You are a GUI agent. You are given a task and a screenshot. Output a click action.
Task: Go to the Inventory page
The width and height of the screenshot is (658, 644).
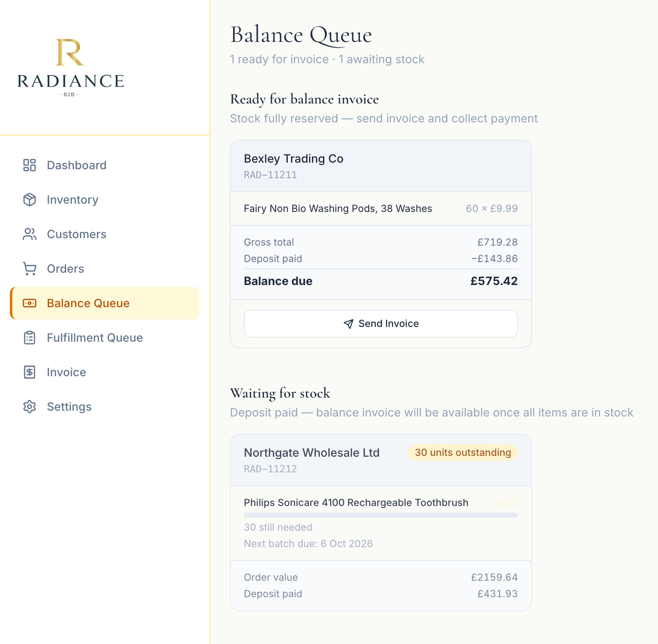[x=105, y=200]
